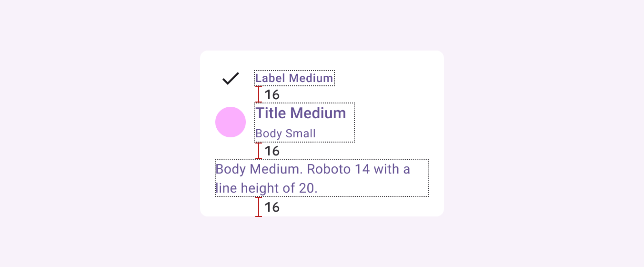Click the word Title in the heading
644x267 pixels.
[x=271, y=113]
